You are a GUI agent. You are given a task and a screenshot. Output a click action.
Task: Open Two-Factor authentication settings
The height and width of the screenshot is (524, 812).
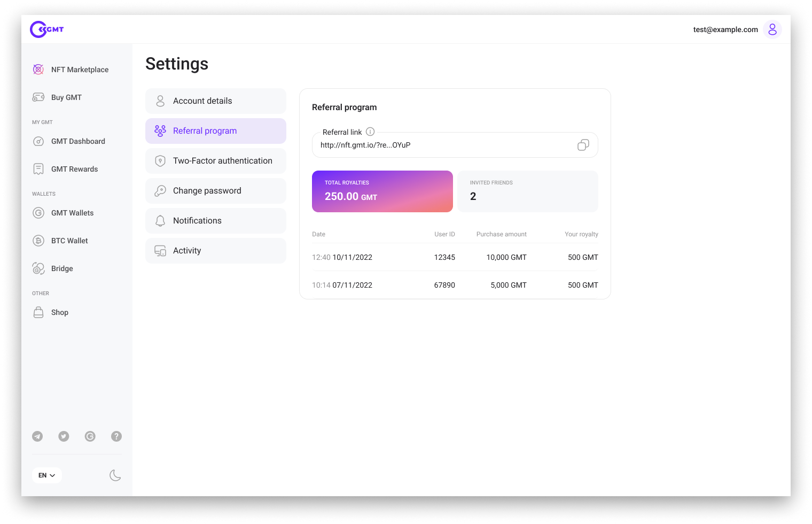click(x=216, y=161)
